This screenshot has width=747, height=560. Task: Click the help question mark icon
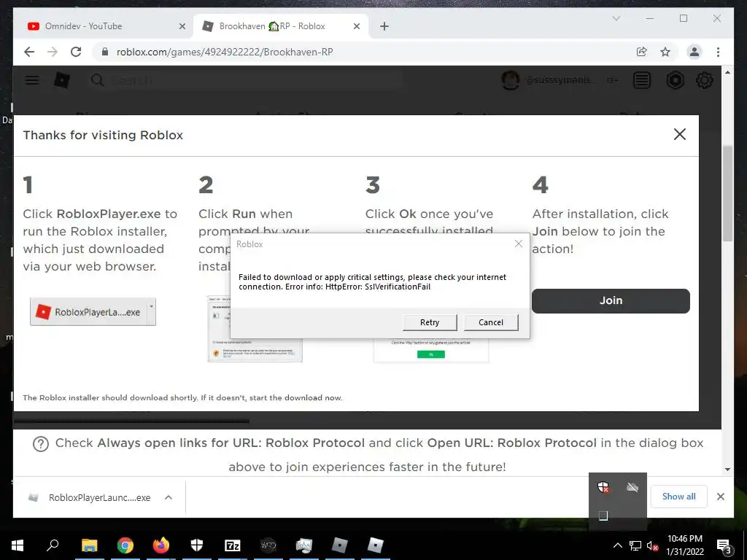(x=41, y=444)
